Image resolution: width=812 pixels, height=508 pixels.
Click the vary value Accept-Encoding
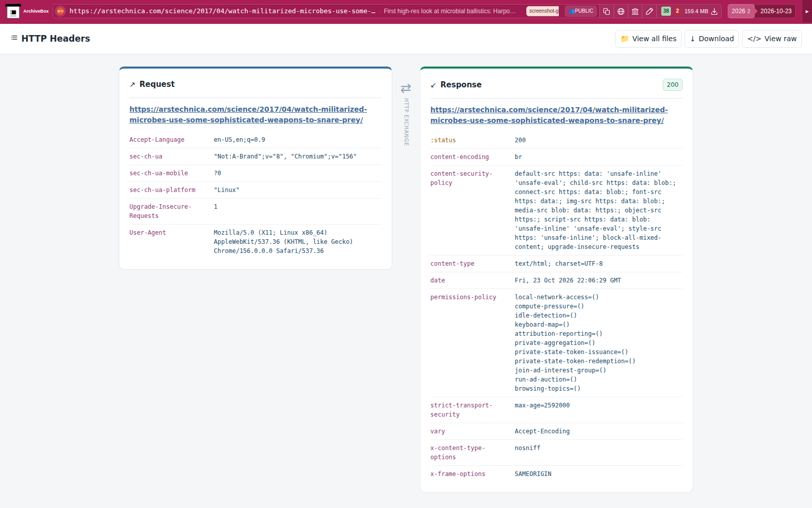pos(542,431)
